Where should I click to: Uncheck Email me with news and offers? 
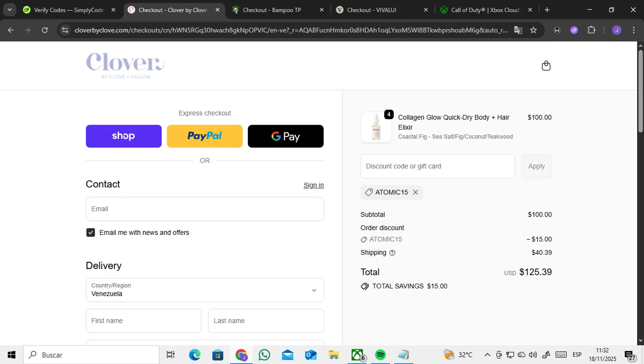pos(91,232)
